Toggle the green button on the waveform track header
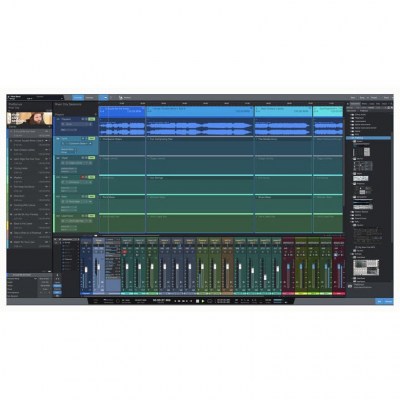Screen dimensions: 400x400 pyautogui.click(x=92, y=119)
